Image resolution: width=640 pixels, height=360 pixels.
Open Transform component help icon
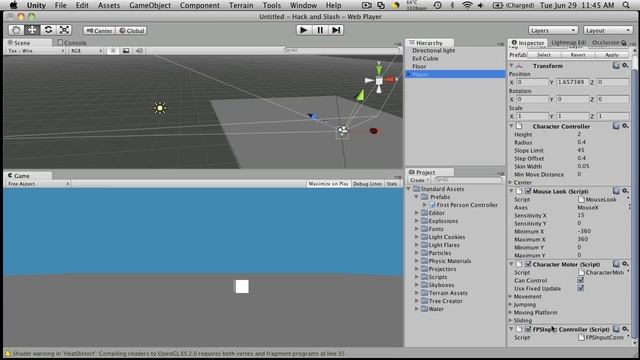coord(616,66)
